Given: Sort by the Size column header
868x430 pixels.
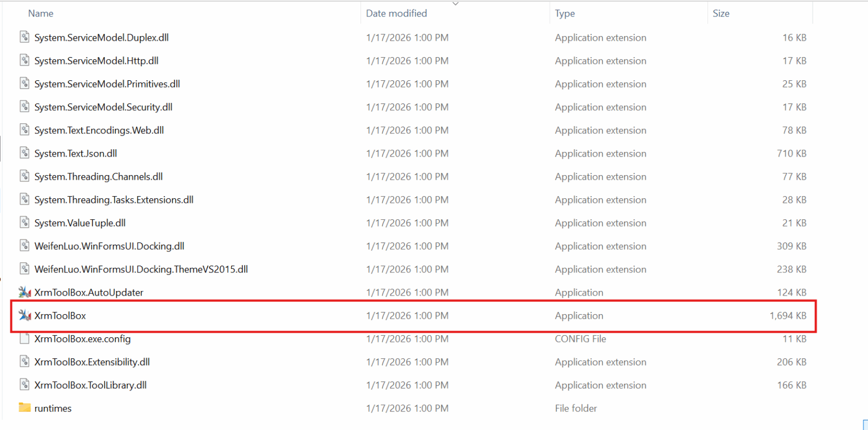Looking at the screenshot, I should tap(721, 13).
